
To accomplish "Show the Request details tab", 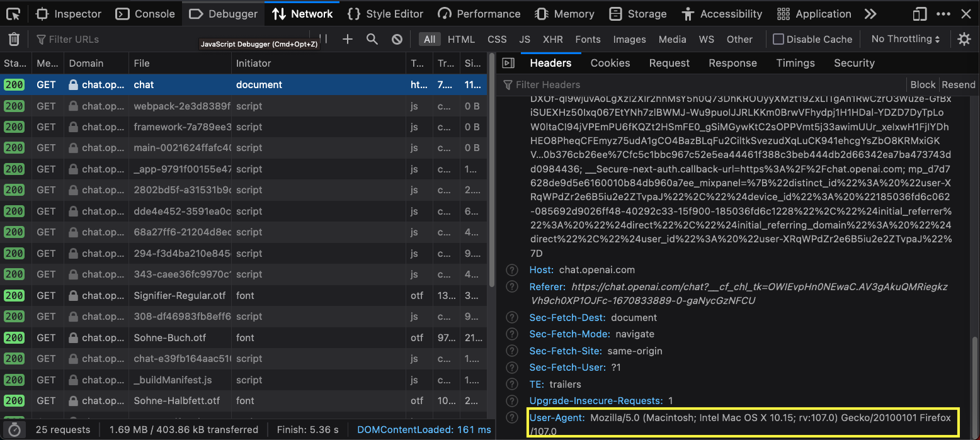I will pyautogui.click(x=669, y=63).
